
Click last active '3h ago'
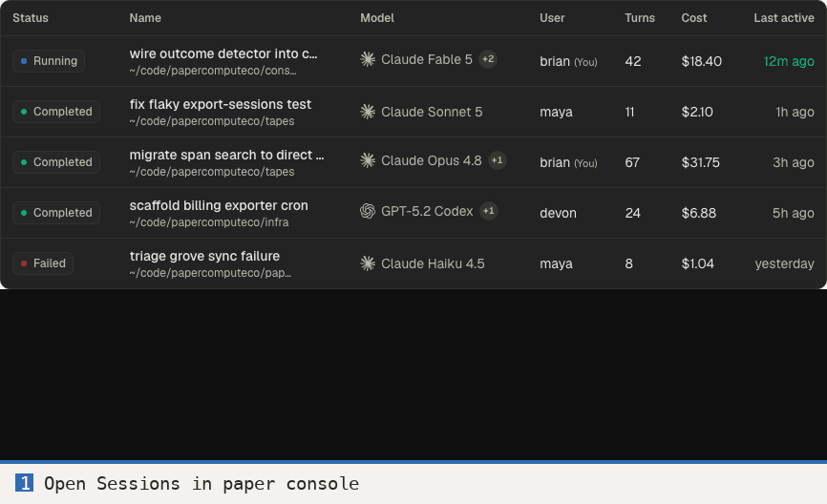794,162
